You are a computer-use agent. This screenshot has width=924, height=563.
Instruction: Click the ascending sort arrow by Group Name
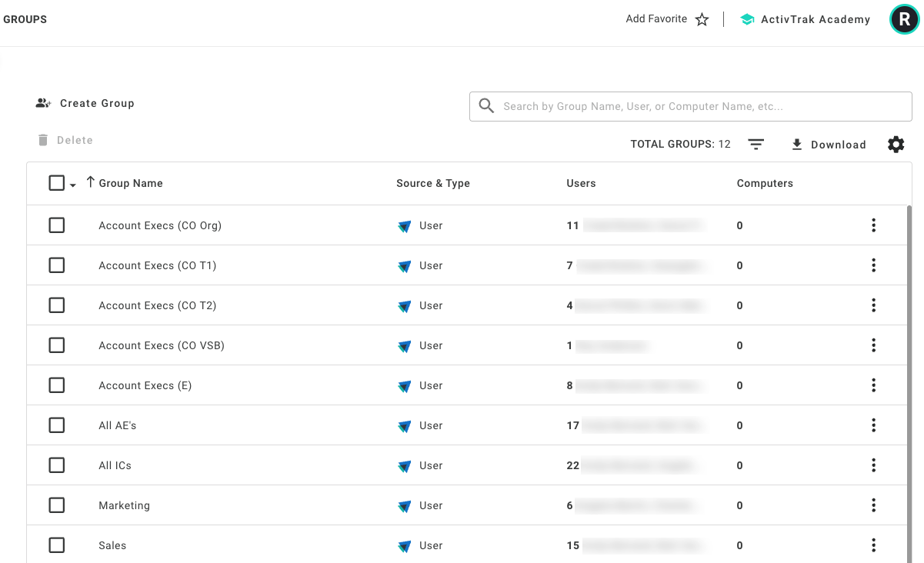tap(91, 182)
